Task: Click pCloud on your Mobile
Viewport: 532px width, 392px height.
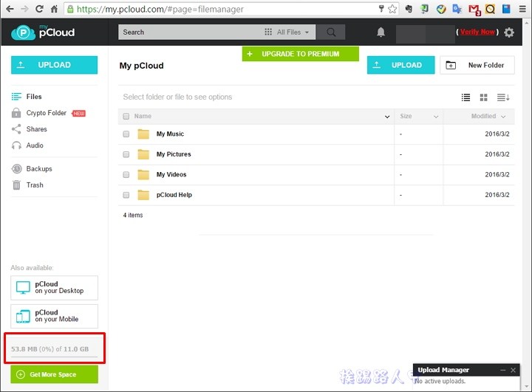Action: click(54, 316)
